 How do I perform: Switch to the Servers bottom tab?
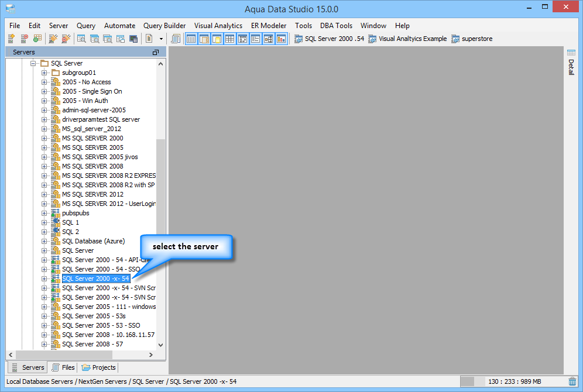pos(28,367)
